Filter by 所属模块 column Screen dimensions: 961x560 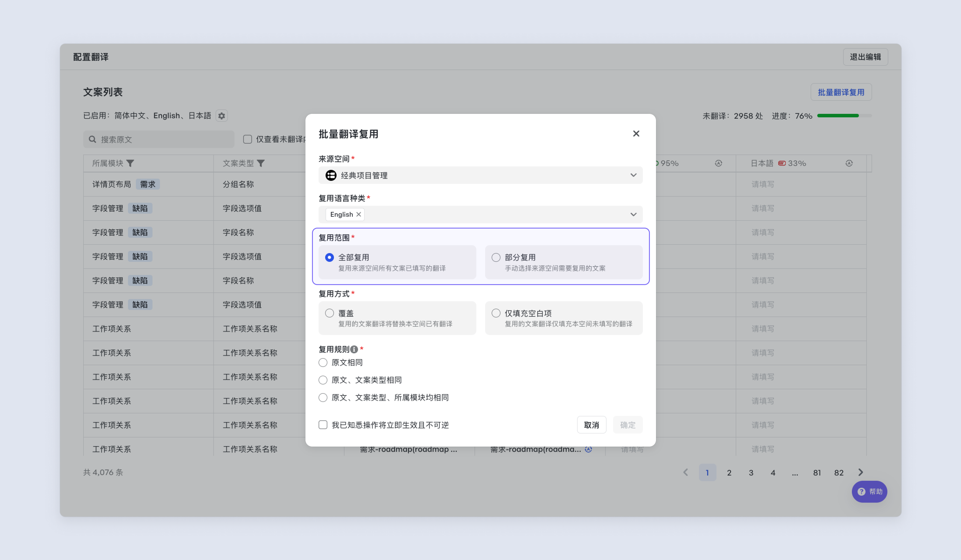pyautogui.click(x=130, y=164)
